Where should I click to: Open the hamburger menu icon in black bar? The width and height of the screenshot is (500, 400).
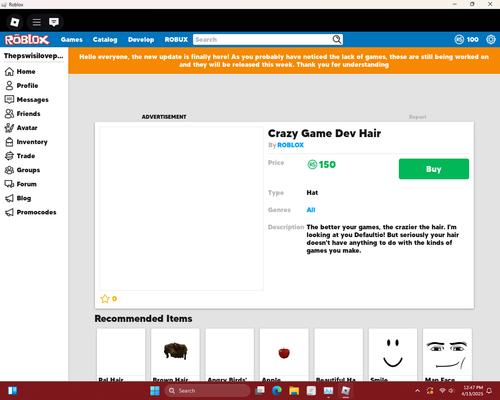pyautogui.click(x=36, y=22)
